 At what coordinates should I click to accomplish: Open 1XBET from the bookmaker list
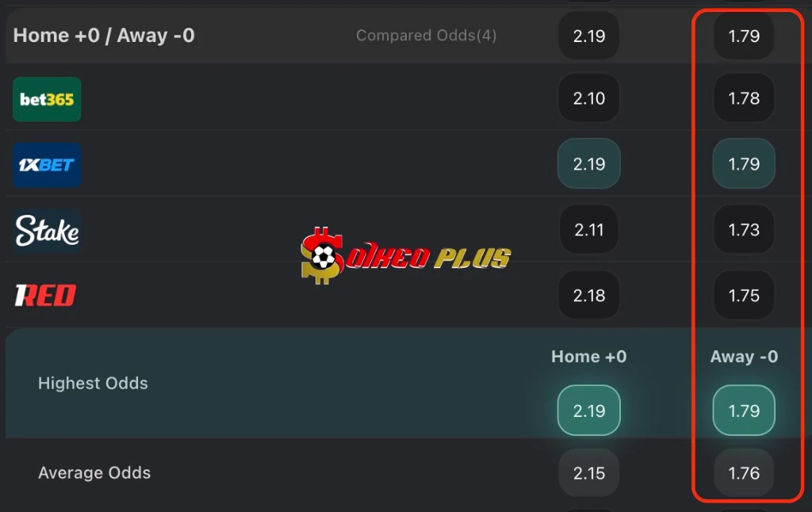tap(47, 165)
